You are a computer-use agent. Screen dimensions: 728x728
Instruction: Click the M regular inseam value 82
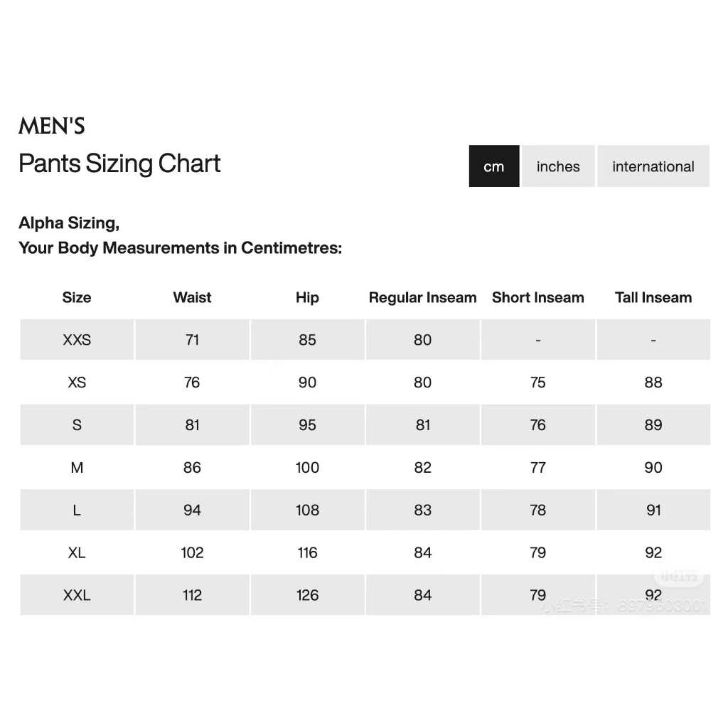coord(422,468)
